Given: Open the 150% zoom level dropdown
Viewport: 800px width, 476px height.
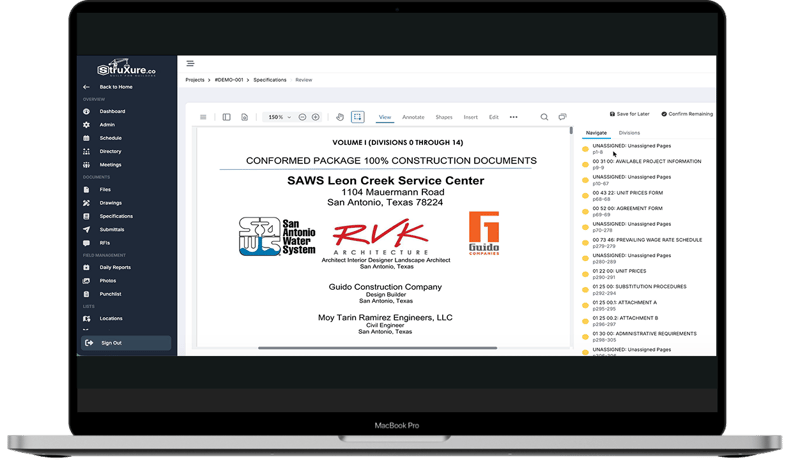Looking at the screenshot, I should point(279,117).
